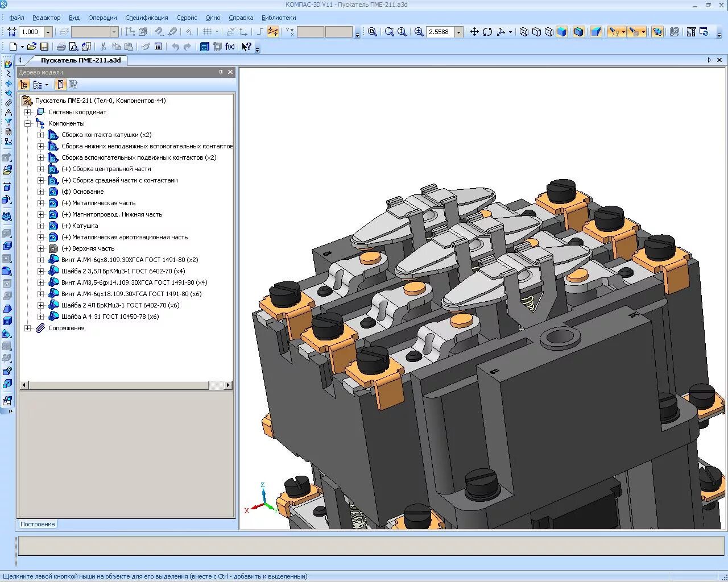Open the Редактор menu

(46, 18)
